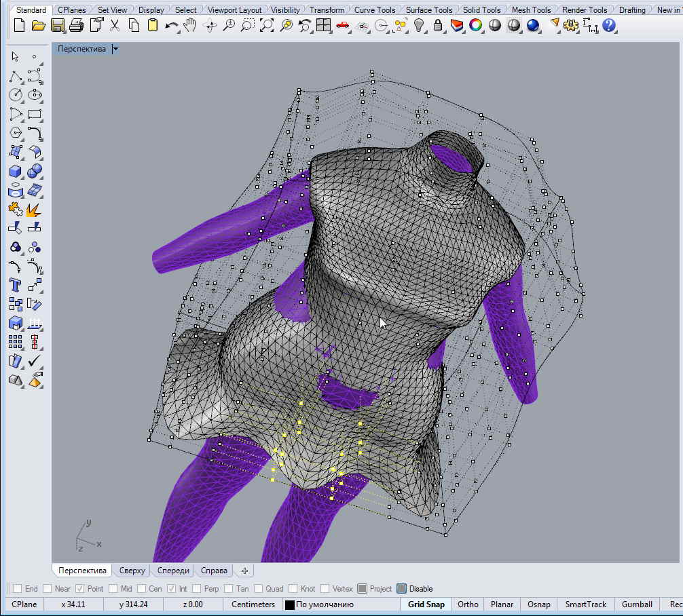
Task: Open the Help question mark icon
Action: tap(609, 26)
